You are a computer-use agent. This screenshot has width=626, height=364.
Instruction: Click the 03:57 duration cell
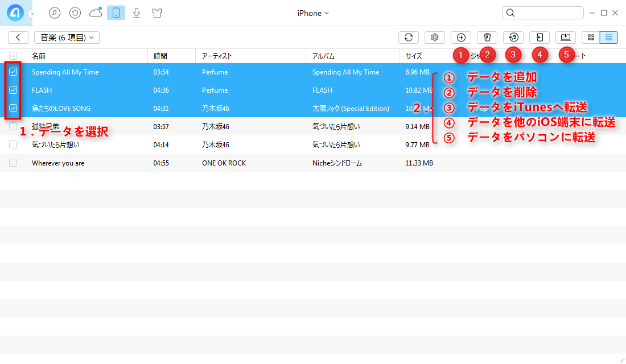(161, 127)
